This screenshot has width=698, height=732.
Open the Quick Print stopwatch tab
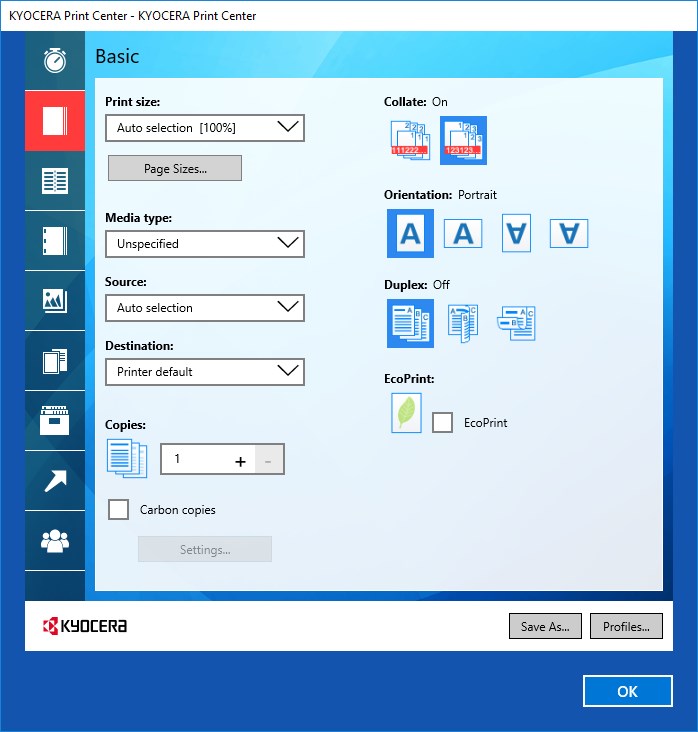(x=55, y=61)
